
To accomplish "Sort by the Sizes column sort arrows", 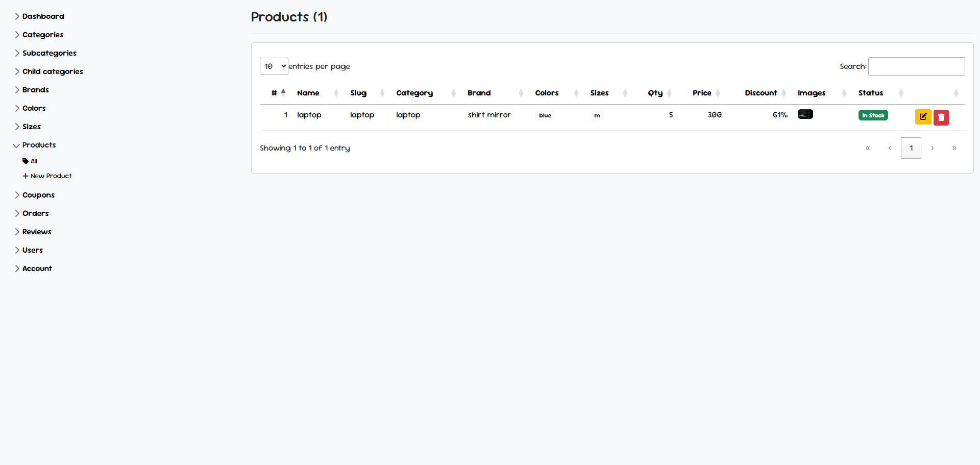I will pyautogui.click(x=625, y=93).
